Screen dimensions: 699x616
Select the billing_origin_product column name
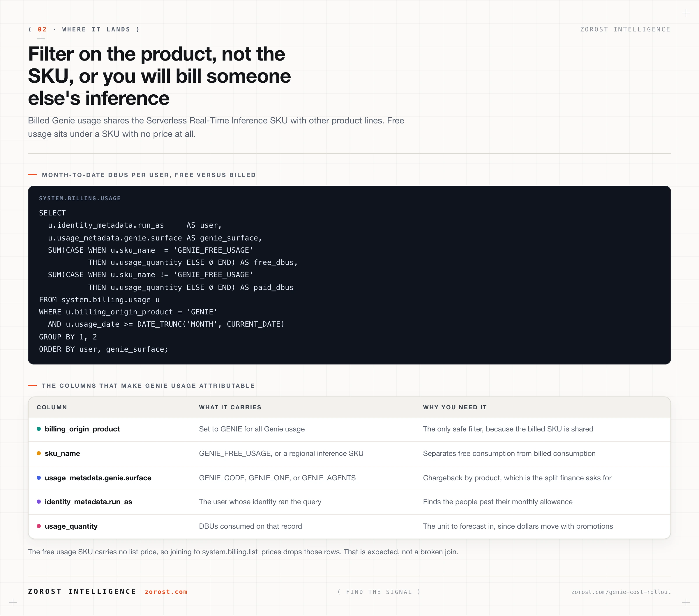pos(82,429)
